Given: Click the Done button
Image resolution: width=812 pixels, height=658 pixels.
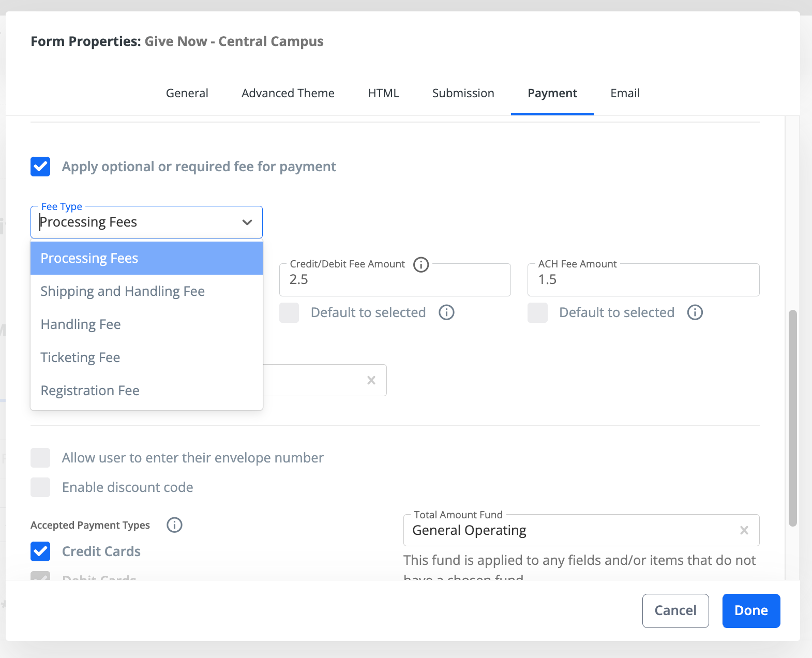Looking at the screenshot, I should 751,611.
